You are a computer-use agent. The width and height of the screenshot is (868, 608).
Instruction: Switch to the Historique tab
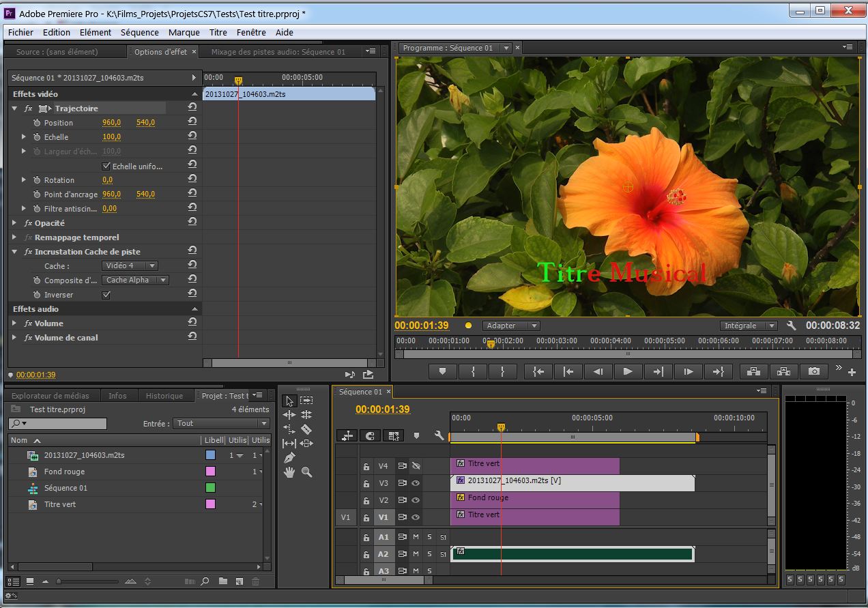click(x=164, y=396)
